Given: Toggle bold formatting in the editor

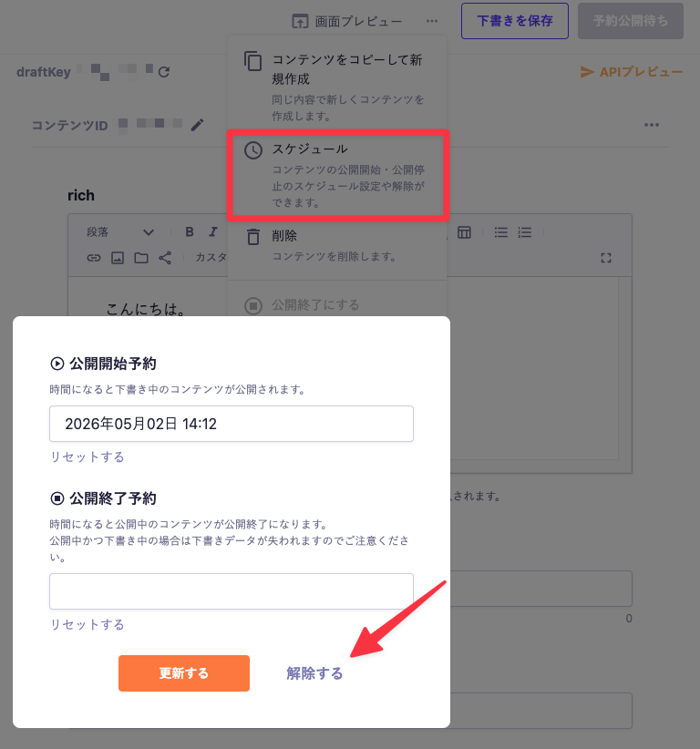Looking at the screenshot, I should click(190, 232).
